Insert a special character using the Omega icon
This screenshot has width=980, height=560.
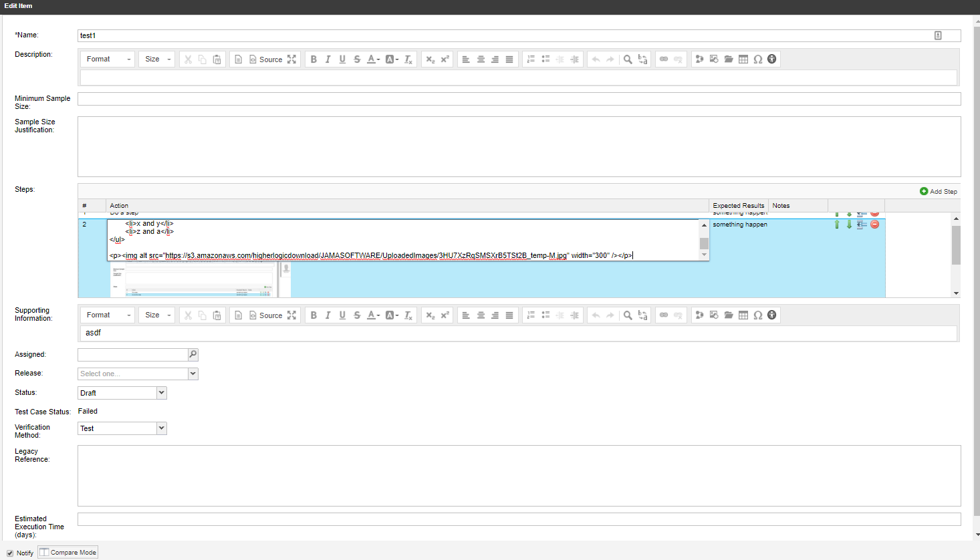758,59
